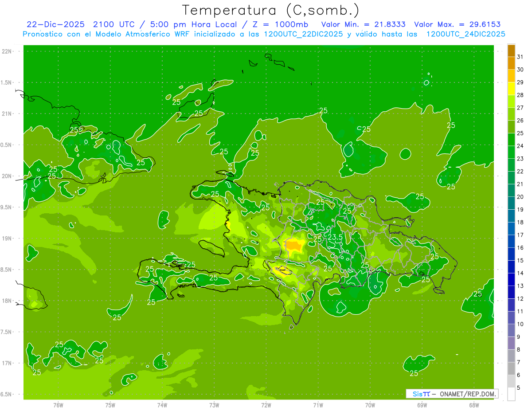532x411 pixels.
Task: Click the "68W" longitude axis label
Action: click(474, 405)
